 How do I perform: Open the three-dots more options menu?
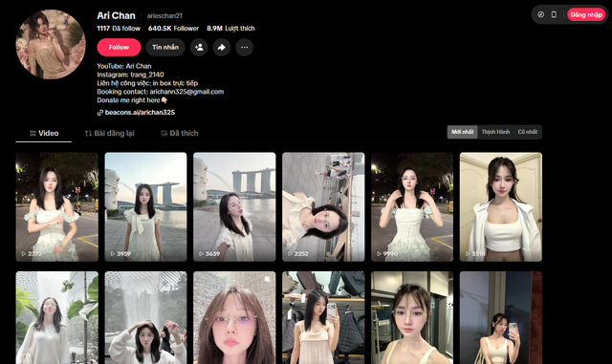tap(245, 47)
